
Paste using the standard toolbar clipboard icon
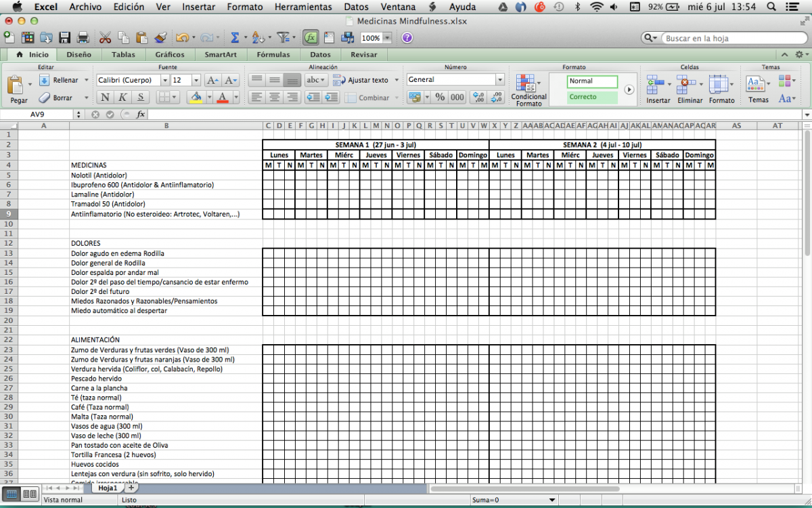[141, 38]
